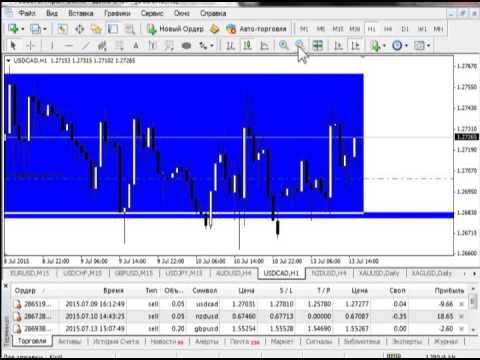
Task: Expand the New Chart dropdown arrow
Action: [23, 29]
